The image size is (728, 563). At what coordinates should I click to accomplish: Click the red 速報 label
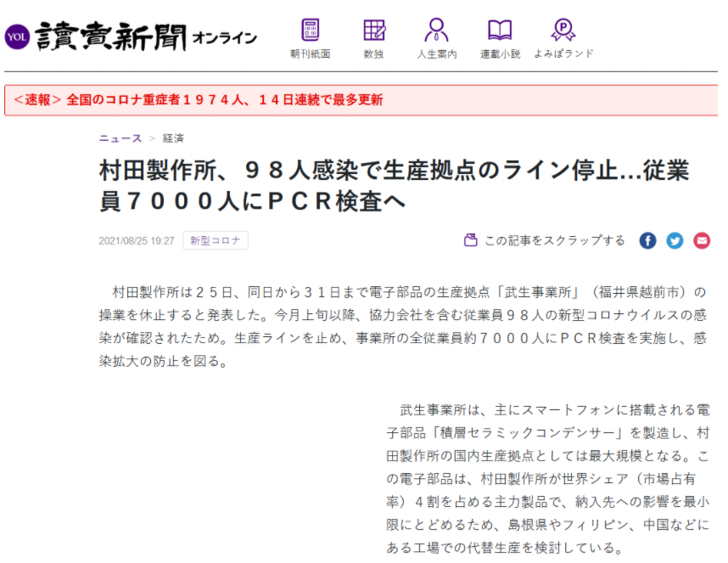36,99
